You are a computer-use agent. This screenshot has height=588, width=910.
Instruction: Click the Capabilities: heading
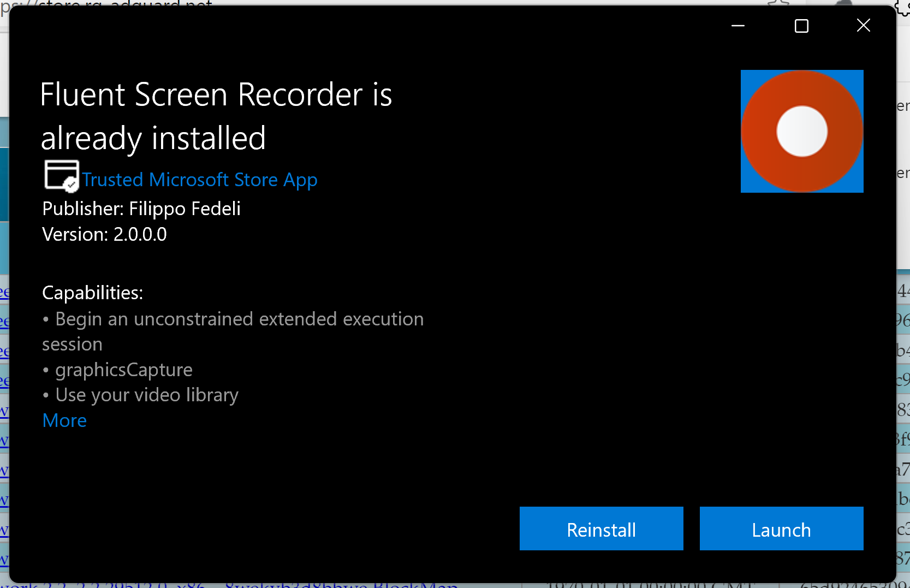(x=93, y=293)
